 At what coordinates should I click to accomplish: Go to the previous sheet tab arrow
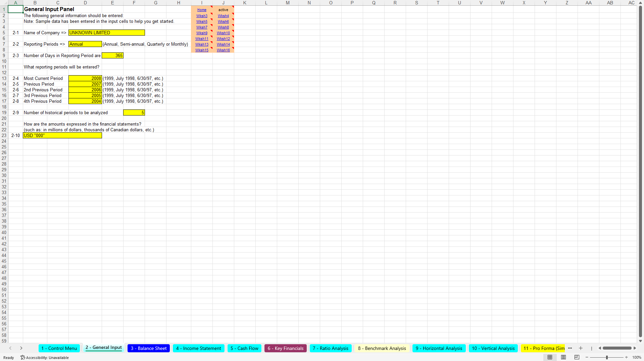[x=10, y=348]
